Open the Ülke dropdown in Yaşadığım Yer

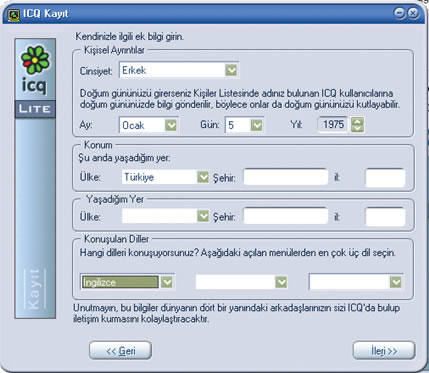pos(165,216)
